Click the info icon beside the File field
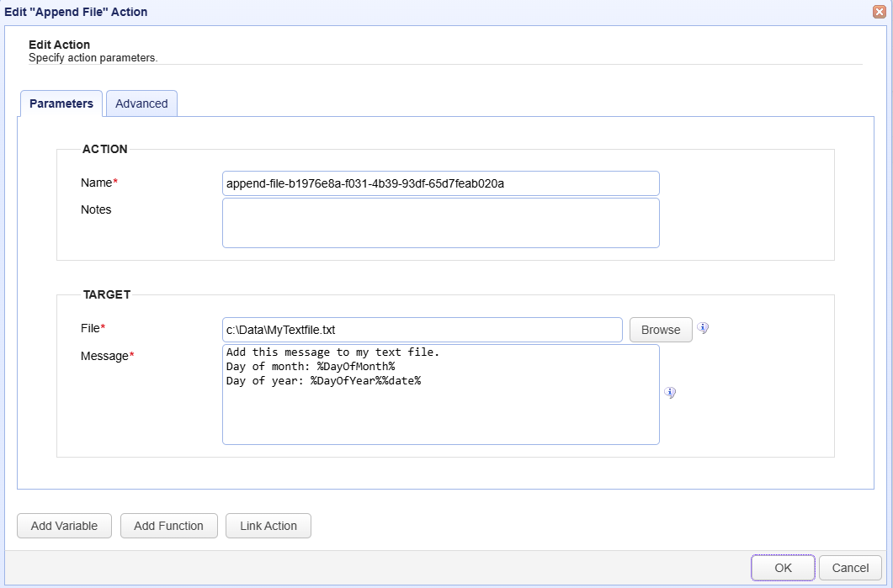Image resolution: width=893 pixels, height=588 pixels. pyautogui.click(x=703, y=328)
